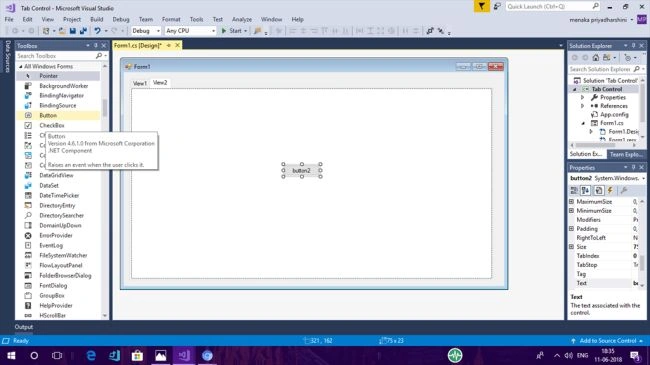The width and height of the screenshot is (650, 365).
Task: Select the HelpProvider toolbox item
Action: (58, 306)
